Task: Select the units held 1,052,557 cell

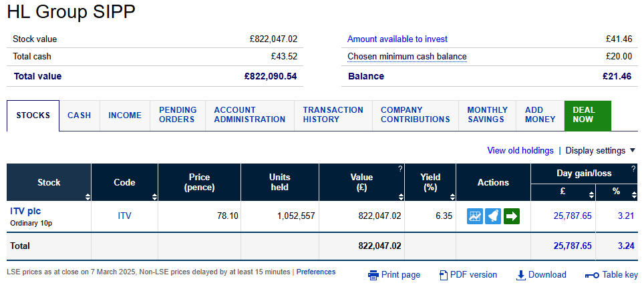Action: click(280, 216)
